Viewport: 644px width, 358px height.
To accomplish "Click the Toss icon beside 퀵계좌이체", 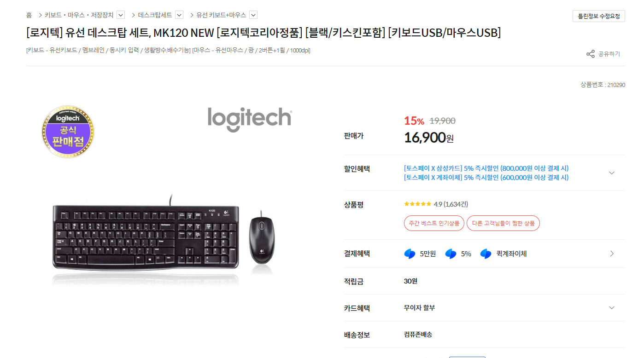I will coord(486,254).
